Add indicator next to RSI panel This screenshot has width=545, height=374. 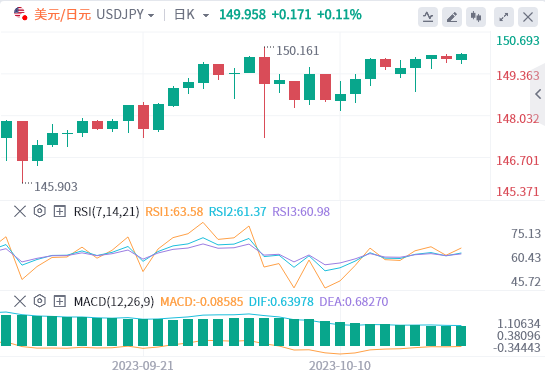60,211
